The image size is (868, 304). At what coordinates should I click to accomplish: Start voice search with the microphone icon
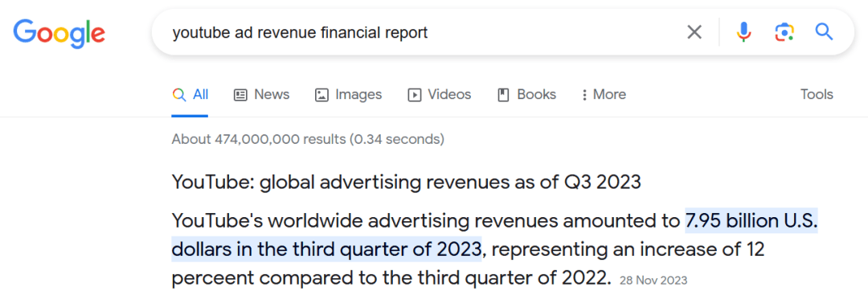pyautogui.click(x=744, y=33)
